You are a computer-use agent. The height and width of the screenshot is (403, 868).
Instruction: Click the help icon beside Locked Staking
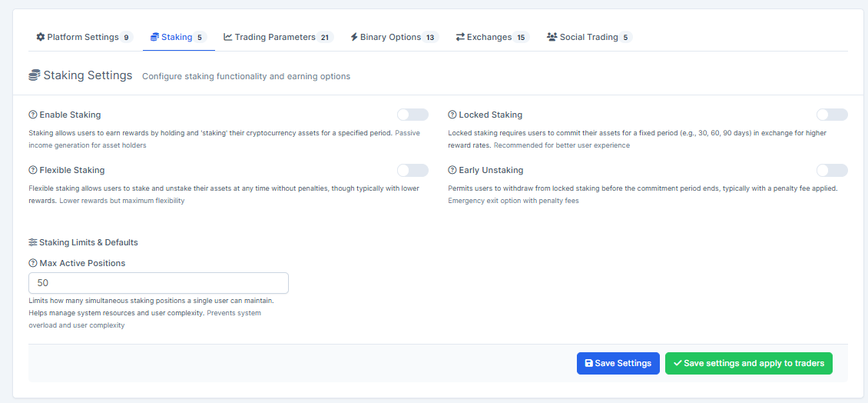[x=452, y=115]
